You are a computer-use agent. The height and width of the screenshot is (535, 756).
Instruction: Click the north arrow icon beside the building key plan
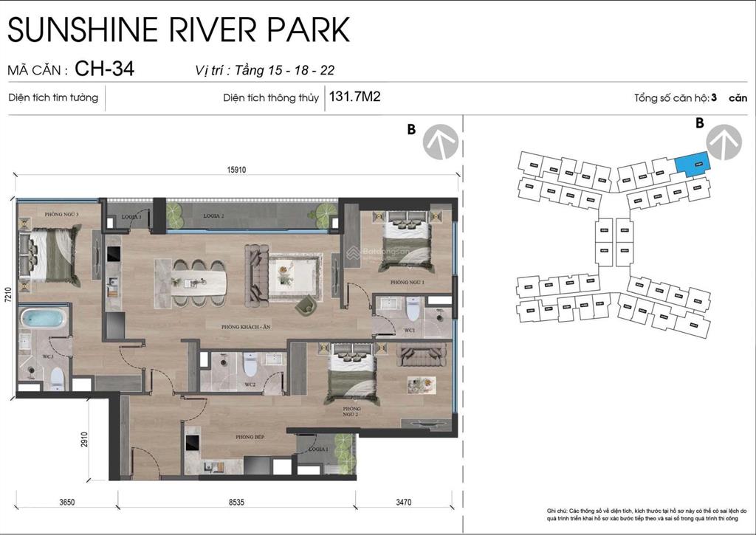pyautogui.click(x=724, y=142)
